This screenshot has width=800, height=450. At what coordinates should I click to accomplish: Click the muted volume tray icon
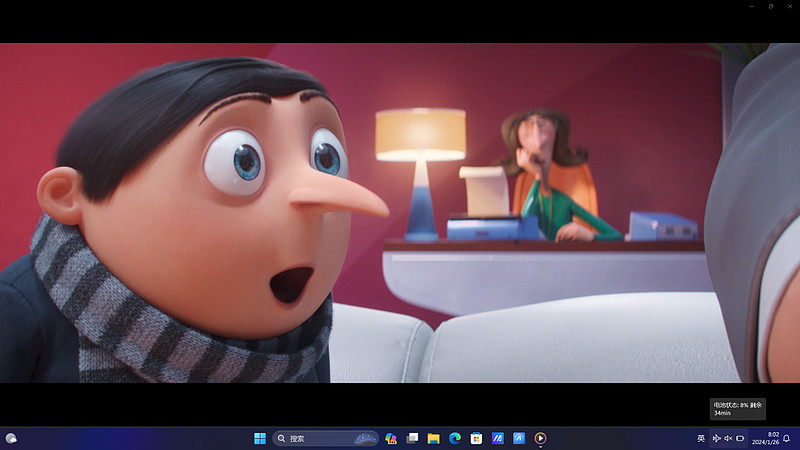point(728,438)
